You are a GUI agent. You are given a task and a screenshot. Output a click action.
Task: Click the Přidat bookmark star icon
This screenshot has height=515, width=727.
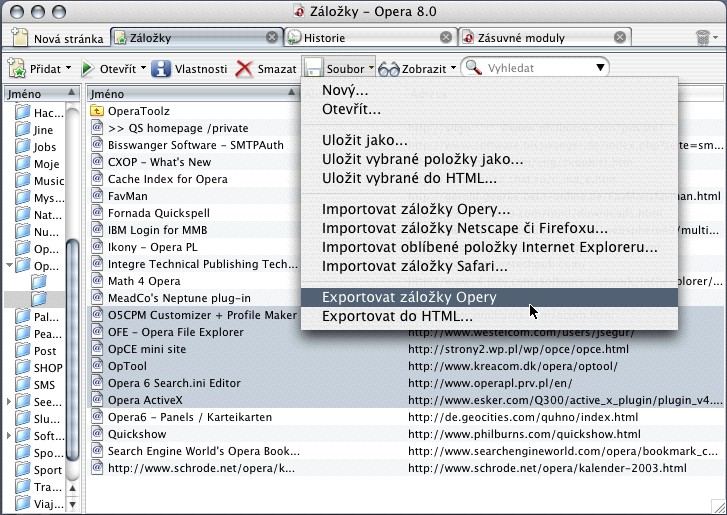[x=17, y=69]
